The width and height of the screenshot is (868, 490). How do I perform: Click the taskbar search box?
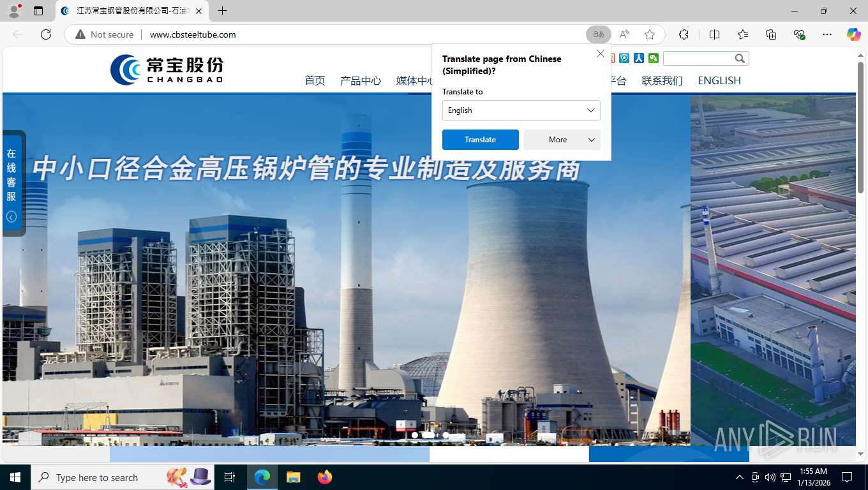tap(122, 477)
